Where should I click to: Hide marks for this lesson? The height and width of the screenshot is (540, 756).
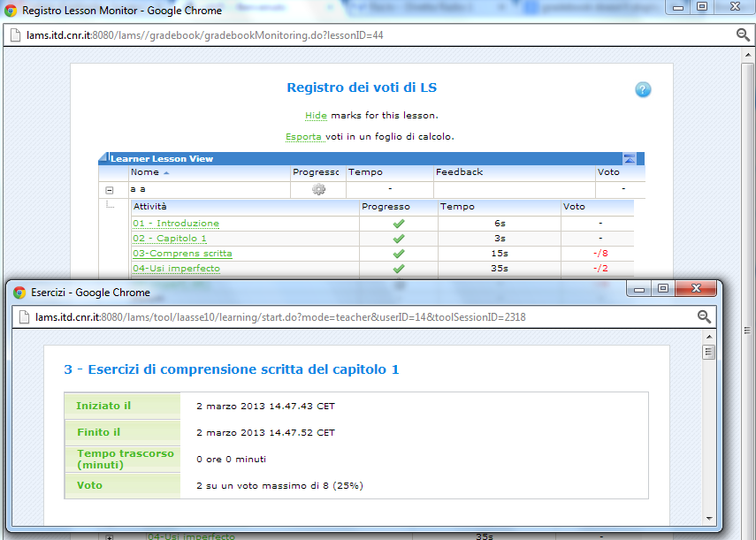(x=316, y=116)
